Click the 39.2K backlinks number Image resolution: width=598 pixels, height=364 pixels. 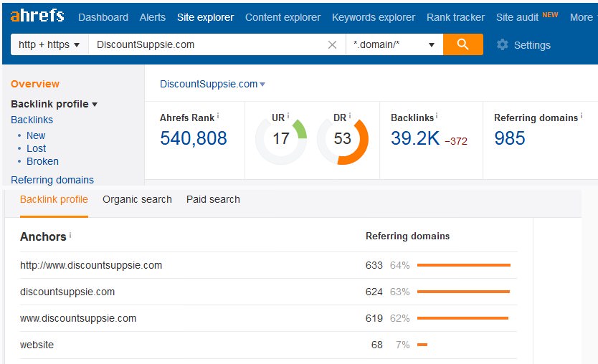(415, 138)
